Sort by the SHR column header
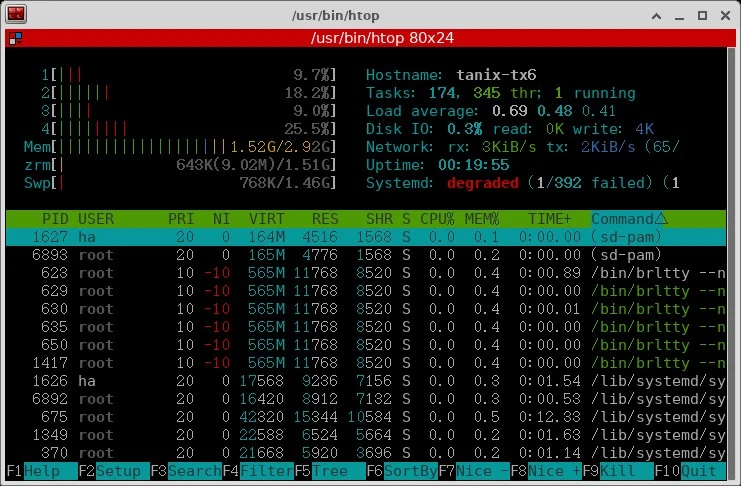741x486 pixels. point(379,219)
